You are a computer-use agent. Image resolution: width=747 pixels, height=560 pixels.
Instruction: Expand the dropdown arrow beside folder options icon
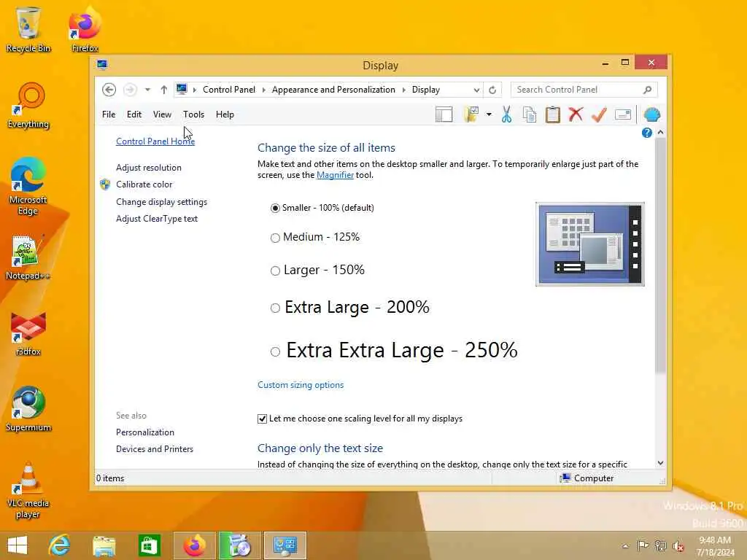(x=489, y=114)
